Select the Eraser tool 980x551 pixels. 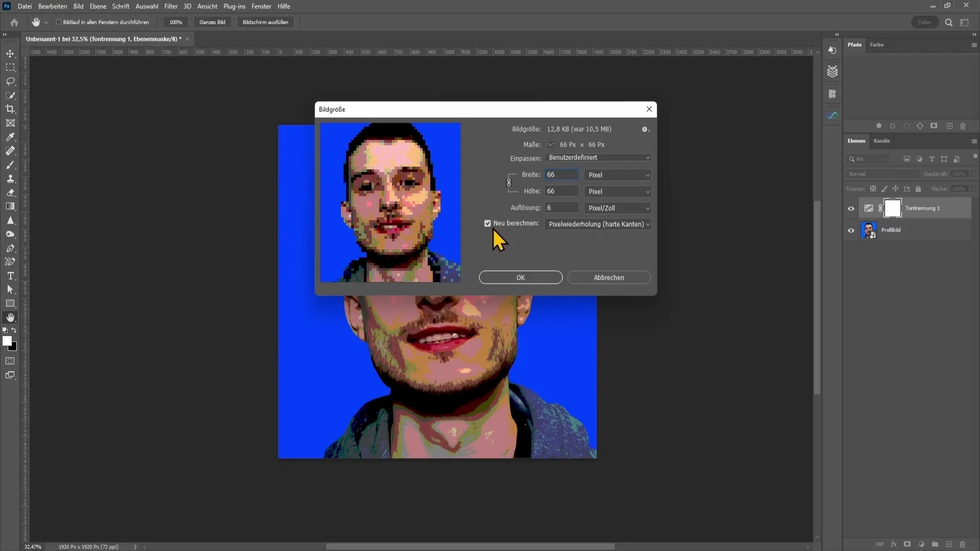10,192
